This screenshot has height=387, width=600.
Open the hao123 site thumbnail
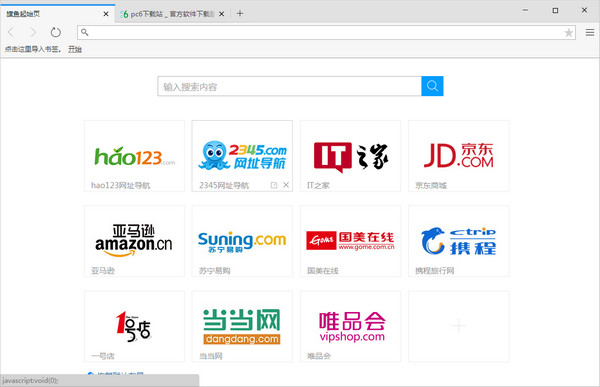tap(134, 156)
